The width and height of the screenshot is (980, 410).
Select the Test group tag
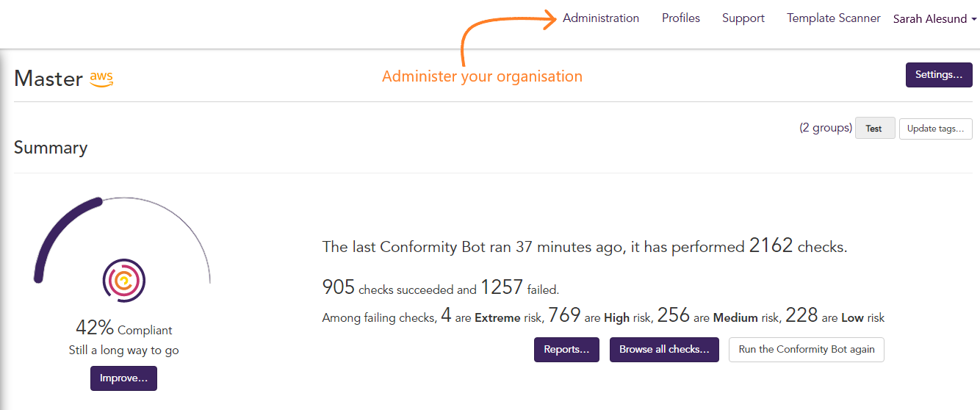[874, 129]
